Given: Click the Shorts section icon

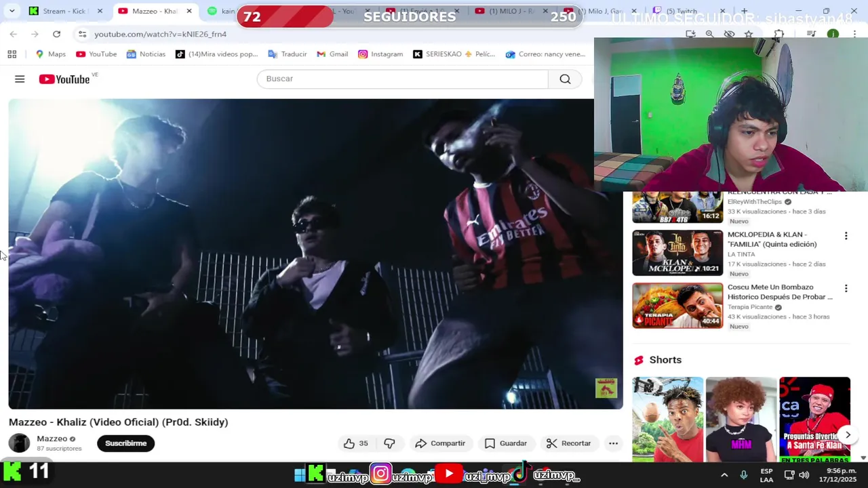Looking at the screenshot, I should [x=638, y=360].
